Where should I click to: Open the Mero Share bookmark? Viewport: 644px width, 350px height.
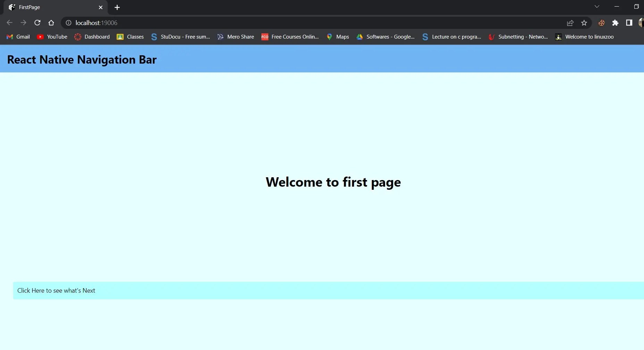click(235, 36)
